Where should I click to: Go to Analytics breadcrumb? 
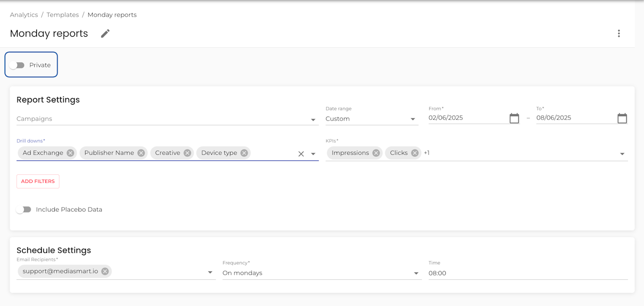(x=24, y=15)
